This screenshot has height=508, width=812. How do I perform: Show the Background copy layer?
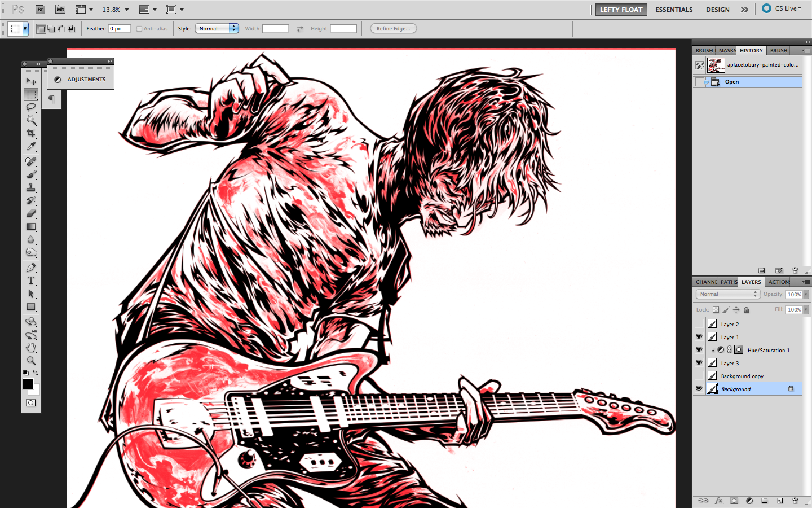pyautogui.click(x=699, y=376)
